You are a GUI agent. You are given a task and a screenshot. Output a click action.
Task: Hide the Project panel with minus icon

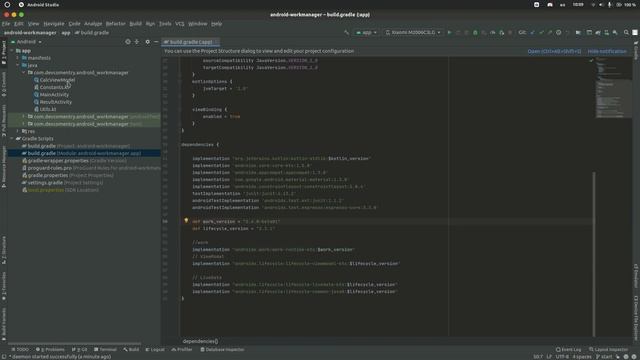[x=156, y=42]
